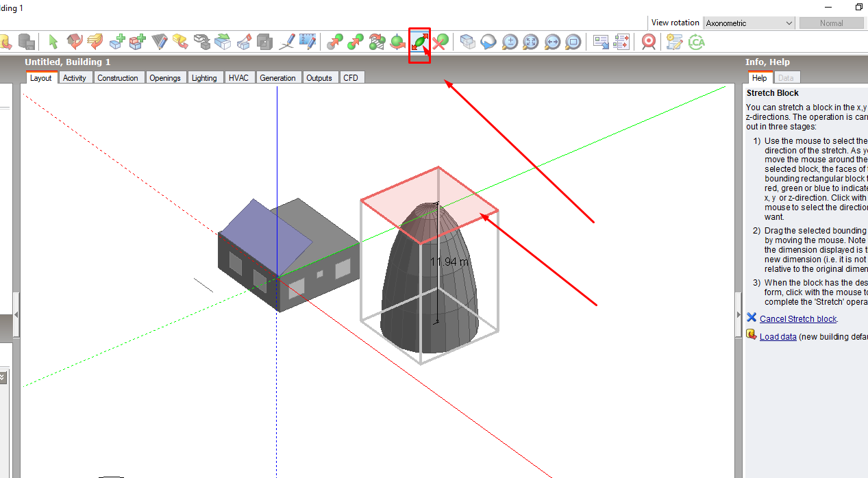Activate the Stretch block tool
868x478 pixels.
click(420, 42)
